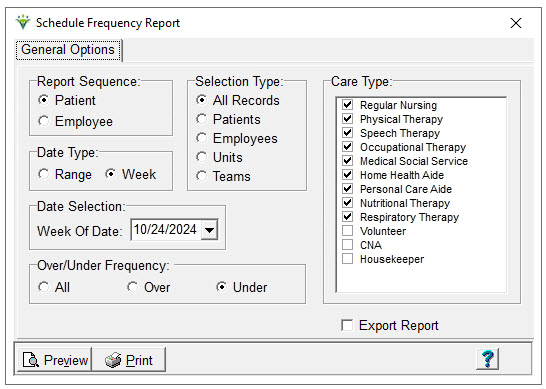Close the Schedule Frequency Report window
This screenshot has height=389, width=546.
pyautogui.click(x=516, y=23)
